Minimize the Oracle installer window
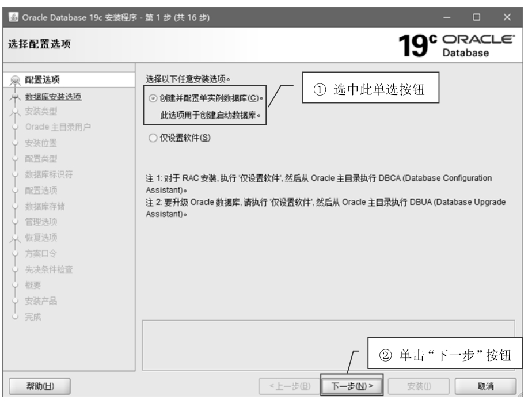Image resolution: width=532 pixels, height=407 pixels. tap(447, 17)
